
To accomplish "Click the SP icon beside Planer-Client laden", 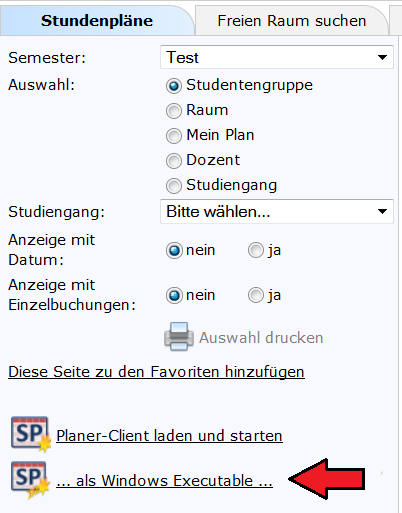I will click(31, 434).
